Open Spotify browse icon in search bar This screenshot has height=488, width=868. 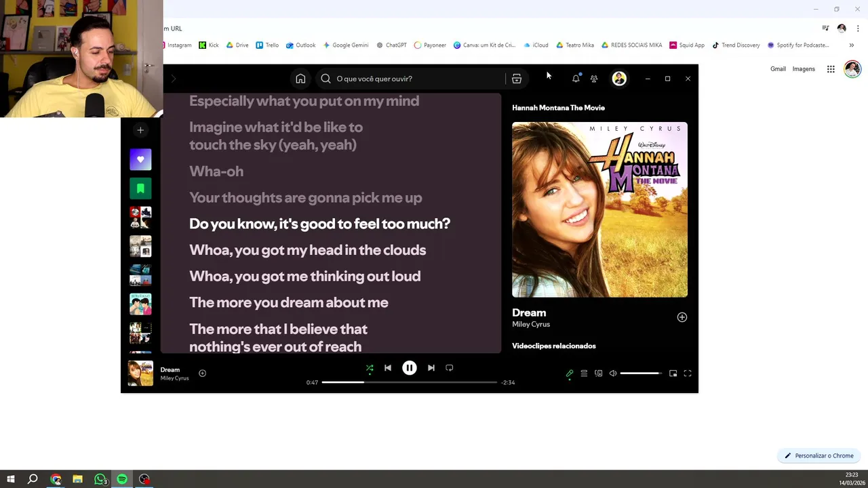click(517, 79)
